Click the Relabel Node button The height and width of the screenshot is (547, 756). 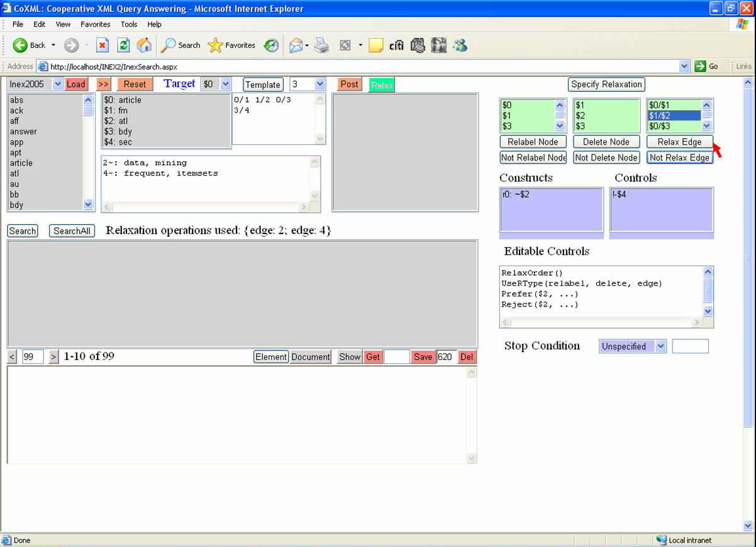click(533, 142)
